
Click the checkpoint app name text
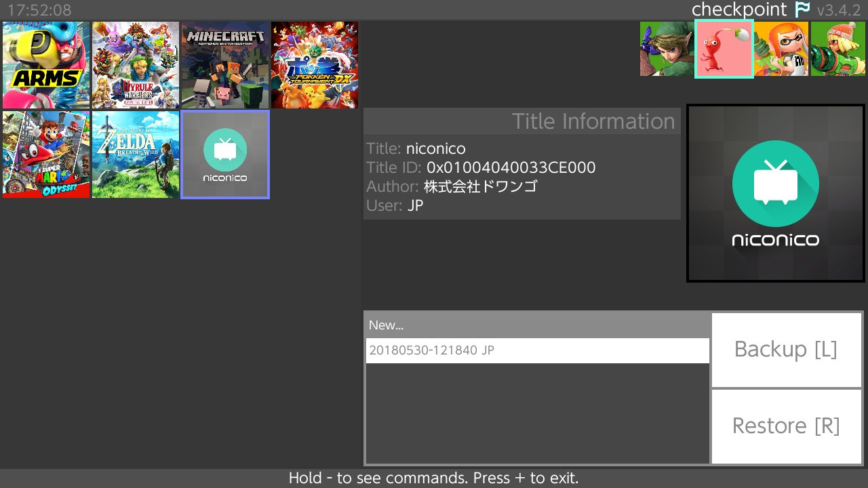739,10
